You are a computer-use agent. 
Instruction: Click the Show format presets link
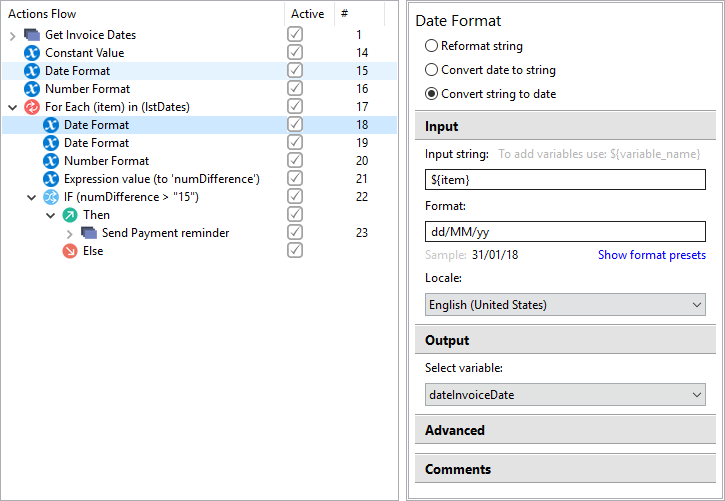click(651, 255)
